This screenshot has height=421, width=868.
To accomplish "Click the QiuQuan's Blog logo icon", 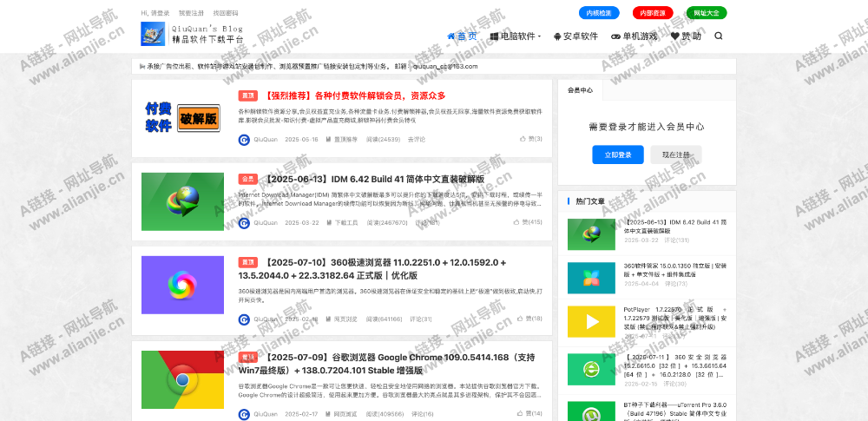I will pyautogui.click(x=153, y=34).
